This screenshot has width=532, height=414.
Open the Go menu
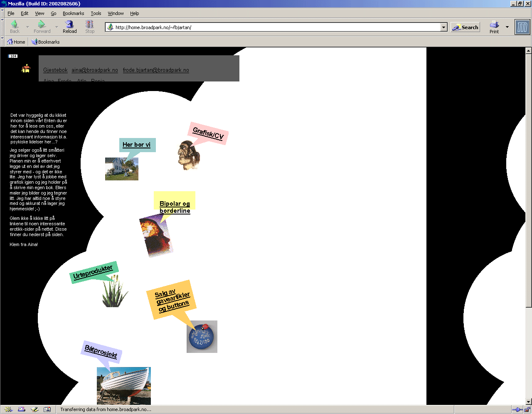click(x=54, y=13)
